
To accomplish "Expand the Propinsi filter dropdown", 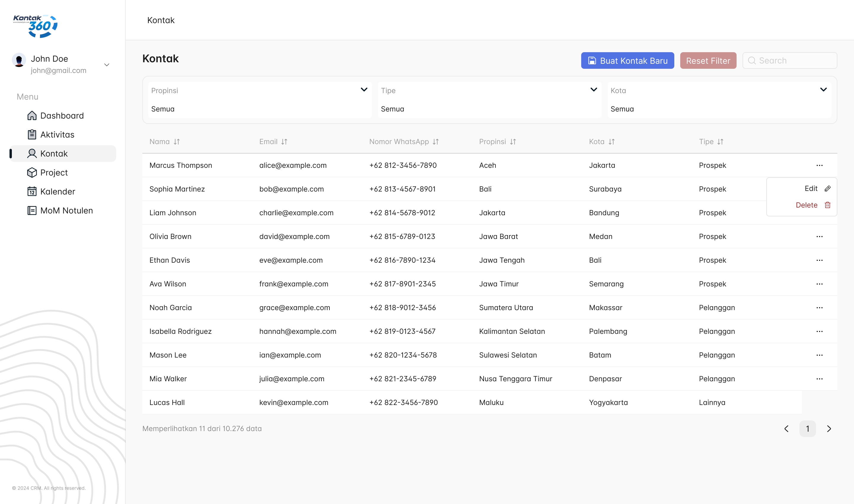I will pos(364,90).
